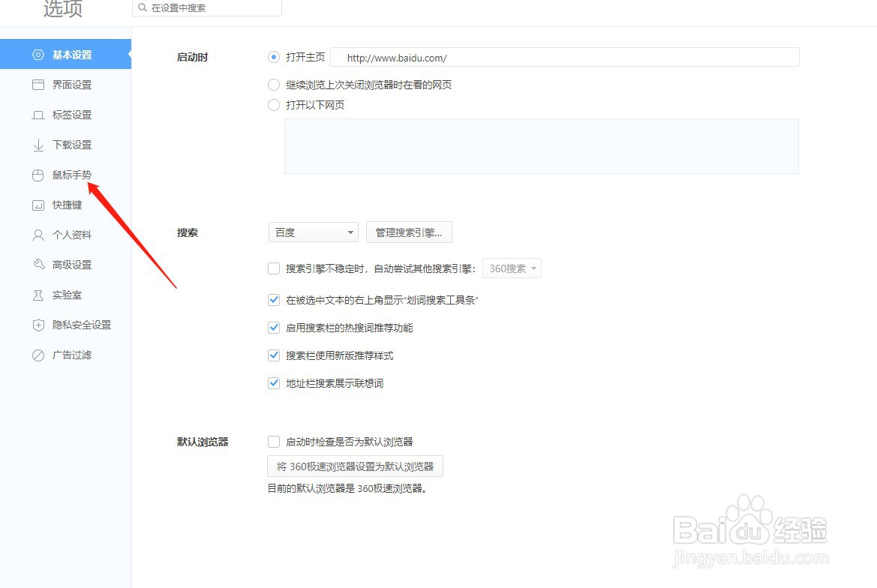Enable 搜索引擎不稳定时自动尝试其他搜索引擎
The height and width of the screenshot is (588, 877).
click(274, 268)
